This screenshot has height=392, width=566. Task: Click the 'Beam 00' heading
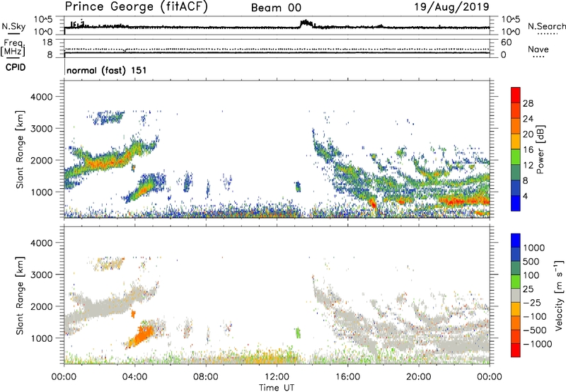[276, 8]
